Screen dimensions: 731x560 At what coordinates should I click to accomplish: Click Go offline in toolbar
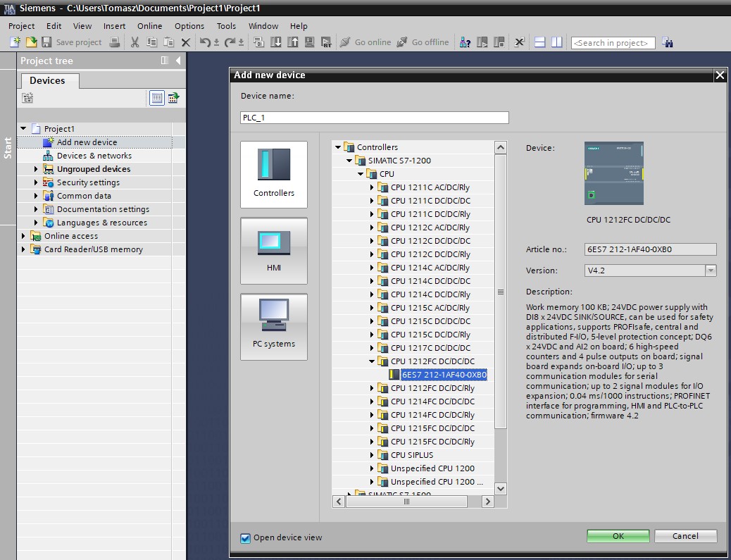click(423, 42)
